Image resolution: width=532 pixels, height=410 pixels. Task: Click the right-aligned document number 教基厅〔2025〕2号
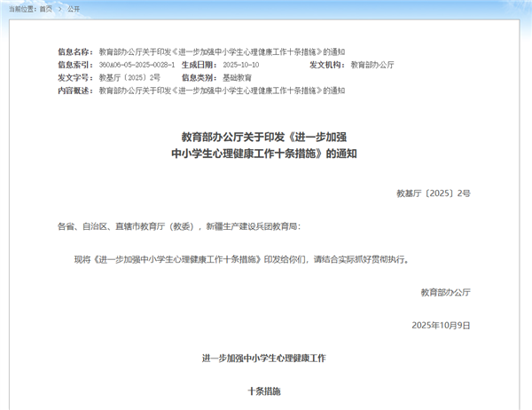tap(434, 192)
